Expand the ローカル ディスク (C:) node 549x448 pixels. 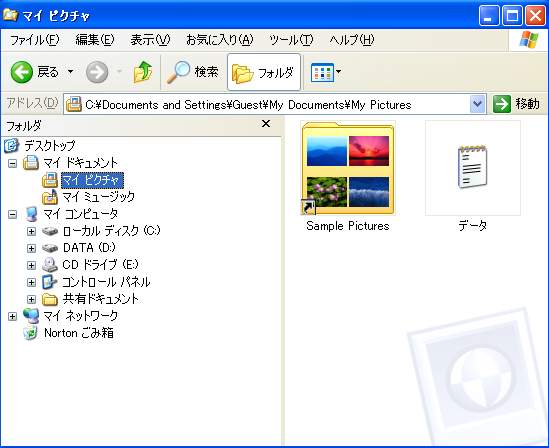coord(32,231)
